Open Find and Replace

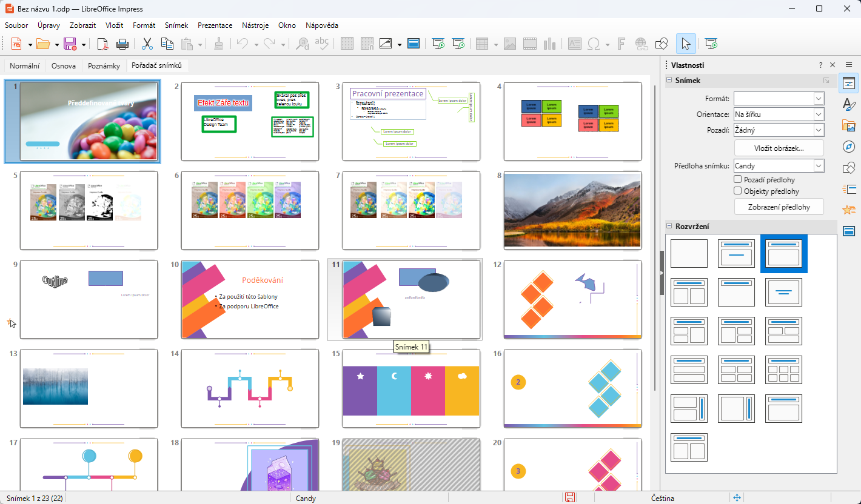point(303,44)
